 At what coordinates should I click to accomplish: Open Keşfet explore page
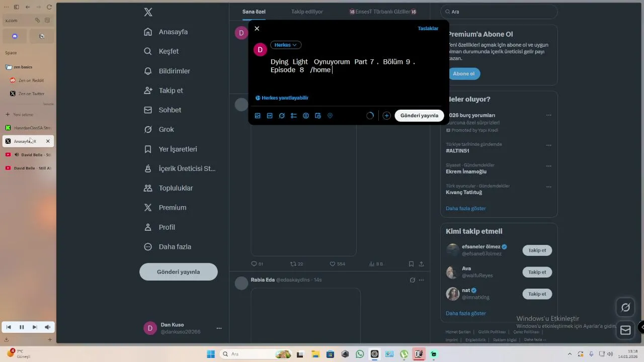[x=162, y=51]
